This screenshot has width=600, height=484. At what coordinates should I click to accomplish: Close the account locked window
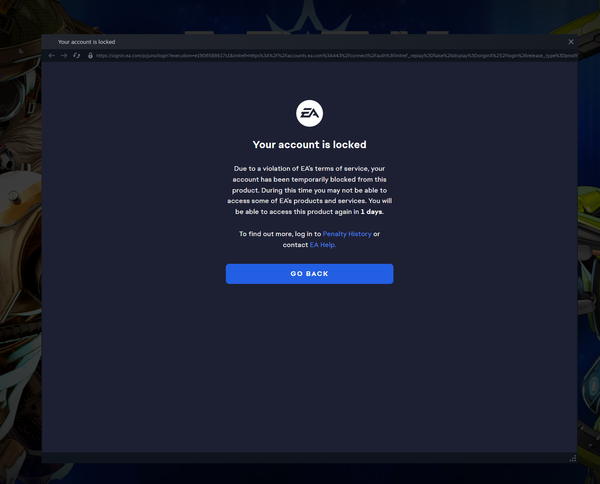pos(571,42)
